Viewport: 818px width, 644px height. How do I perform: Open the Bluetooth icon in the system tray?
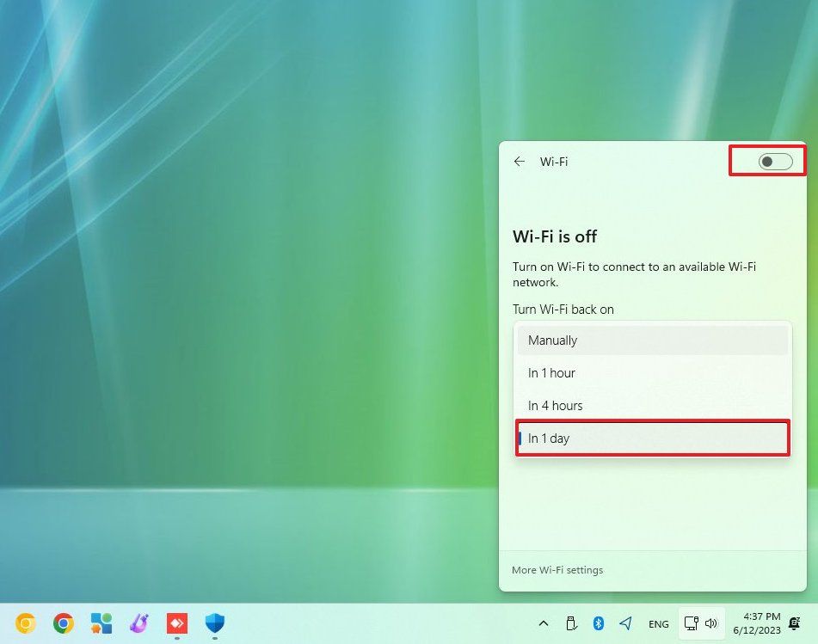coord(600,623)
